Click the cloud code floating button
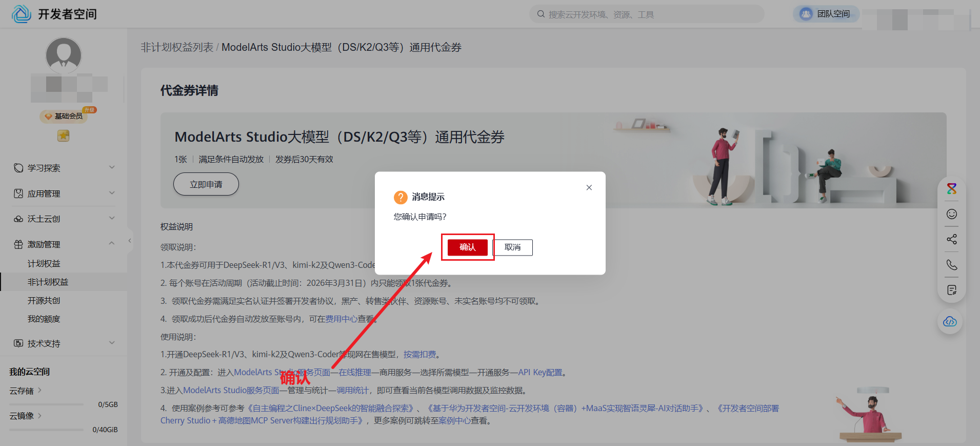This screenshot has height=446, width=980. click(950, 322)
